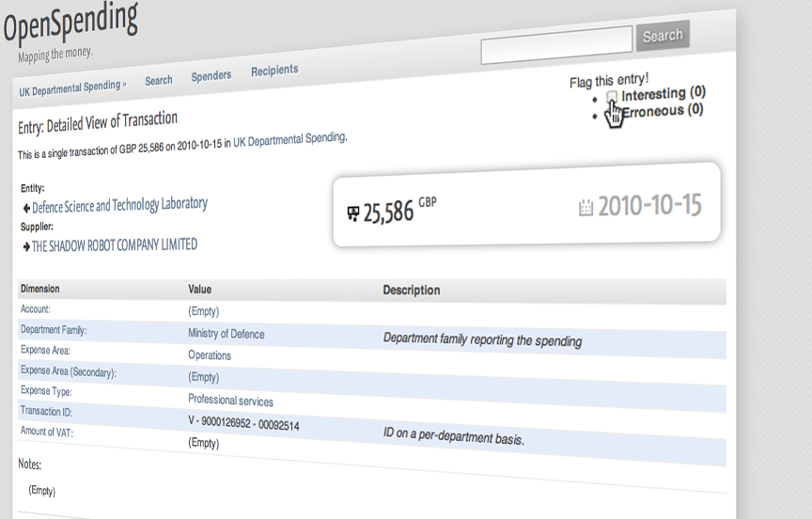
Task: Click the 'Mapping the money.' tagline
Action: [55, 55]
